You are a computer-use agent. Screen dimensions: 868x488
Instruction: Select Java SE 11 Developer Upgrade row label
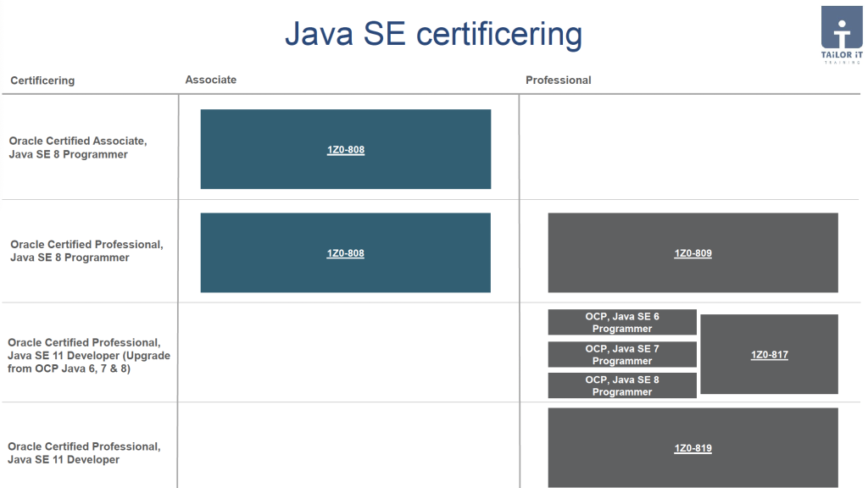[89, 355]
